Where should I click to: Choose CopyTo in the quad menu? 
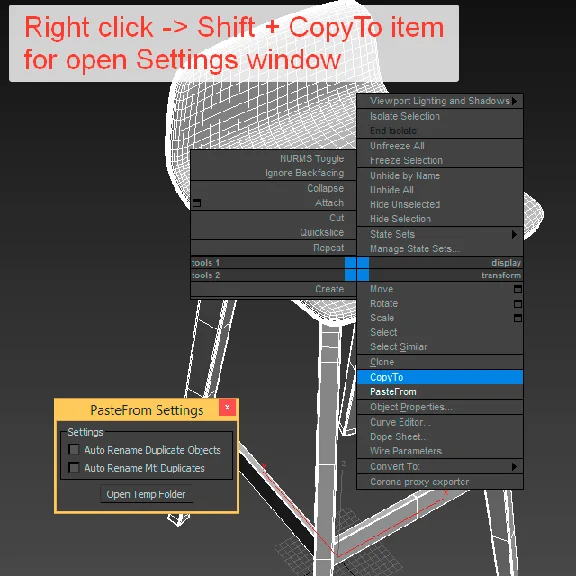coord(440,377)
